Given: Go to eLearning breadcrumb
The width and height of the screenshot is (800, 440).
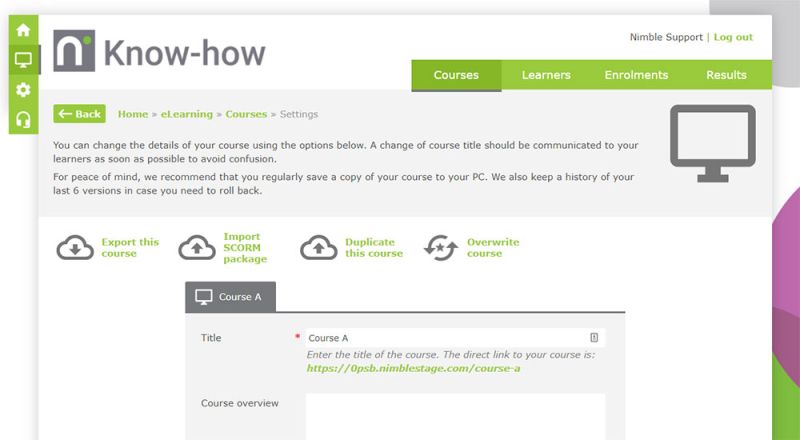Looking at the screenshot, I should click(187, 114).
